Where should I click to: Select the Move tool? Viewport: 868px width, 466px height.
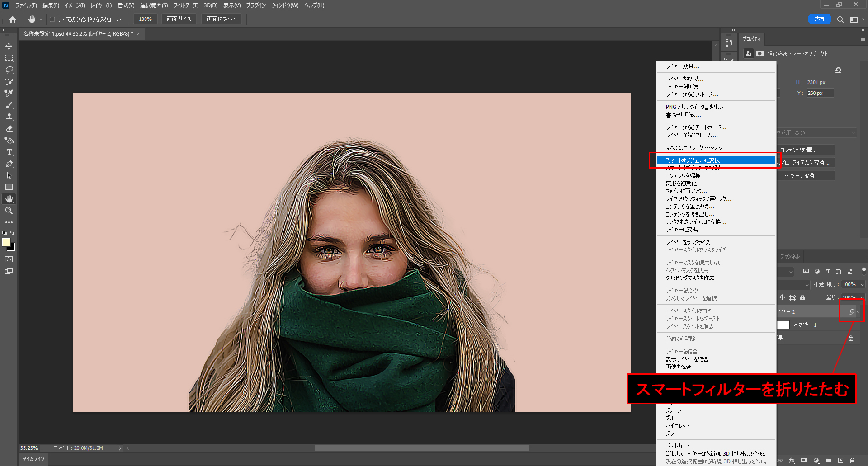coord(9,47)
